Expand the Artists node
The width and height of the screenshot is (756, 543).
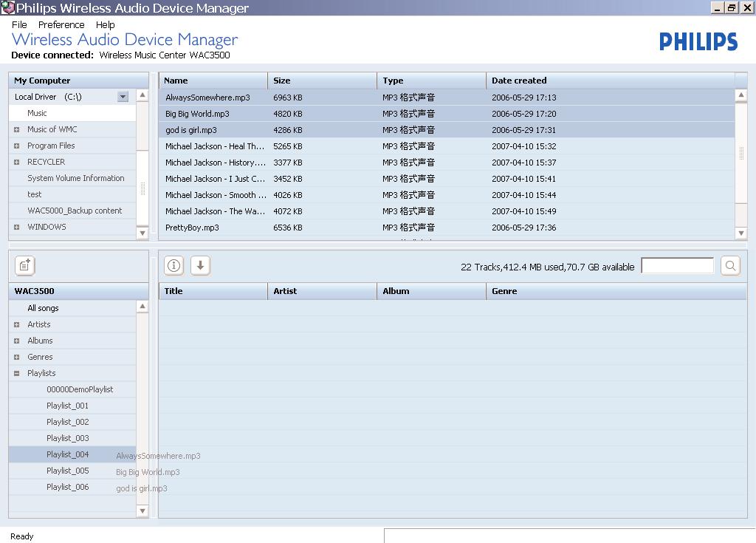tap(16, 325)
